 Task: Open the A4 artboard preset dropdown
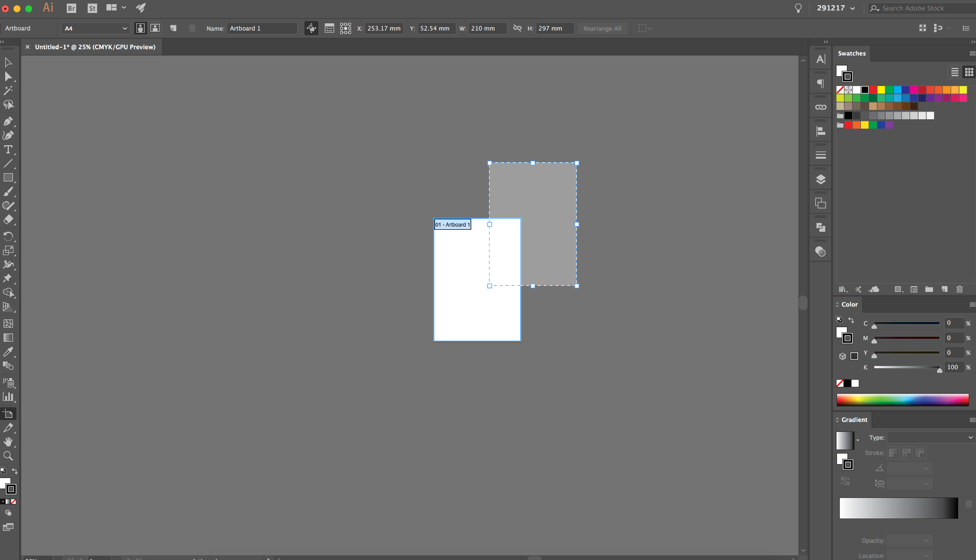(x=95, y=29)
